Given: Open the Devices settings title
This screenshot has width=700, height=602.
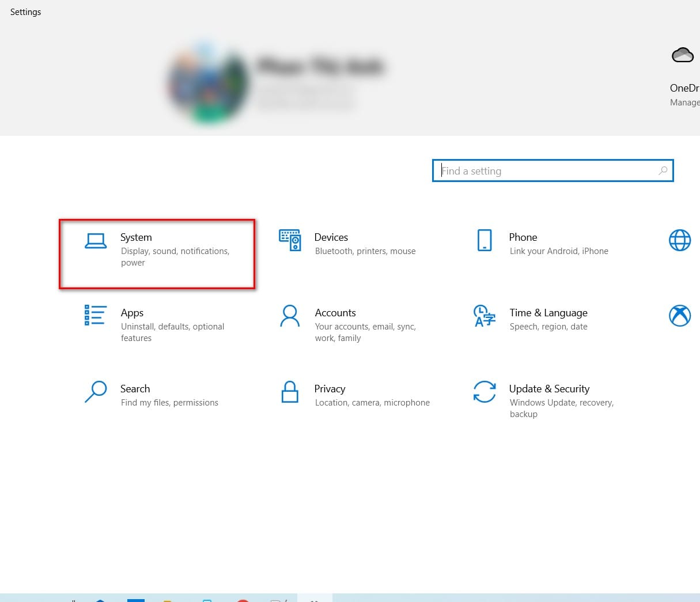Looking at the screenshot, I should click(331, 237).
